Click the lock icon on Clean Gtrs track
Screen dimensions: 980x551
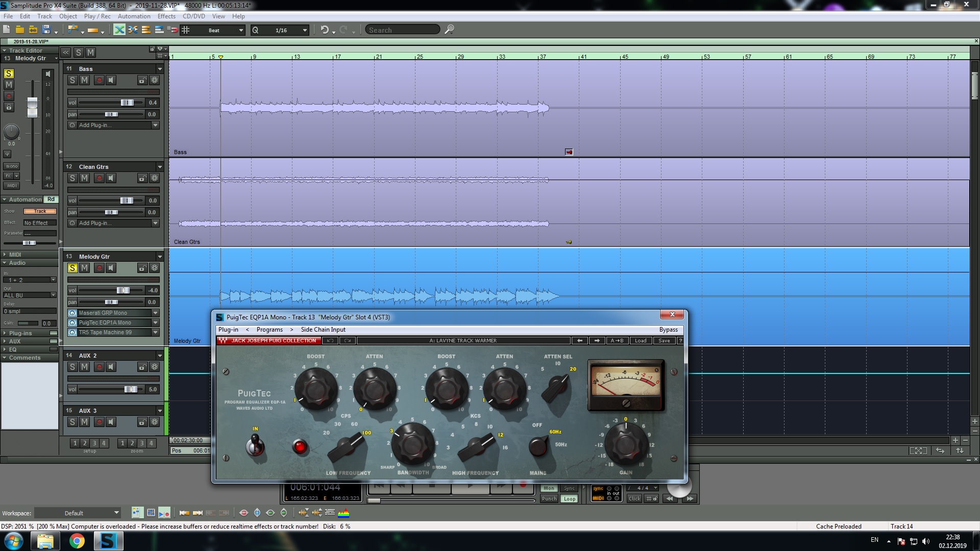tap(142, 178)
